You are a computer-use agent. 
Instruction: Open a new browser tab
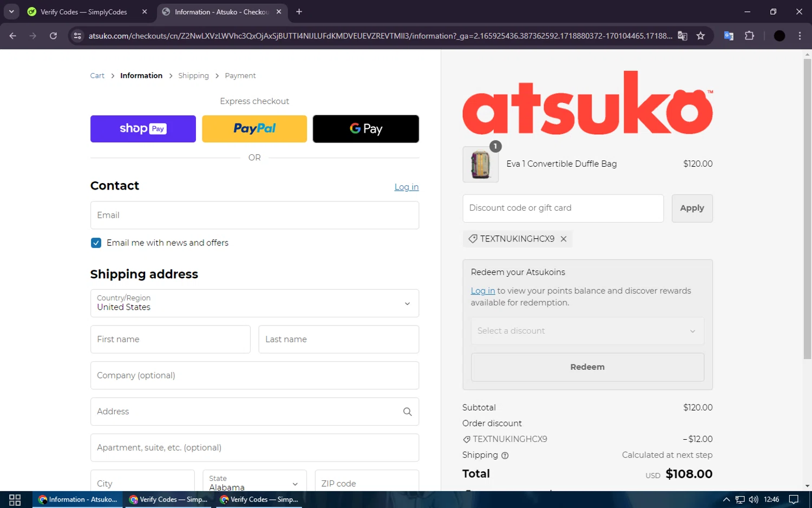coord(299,11)
